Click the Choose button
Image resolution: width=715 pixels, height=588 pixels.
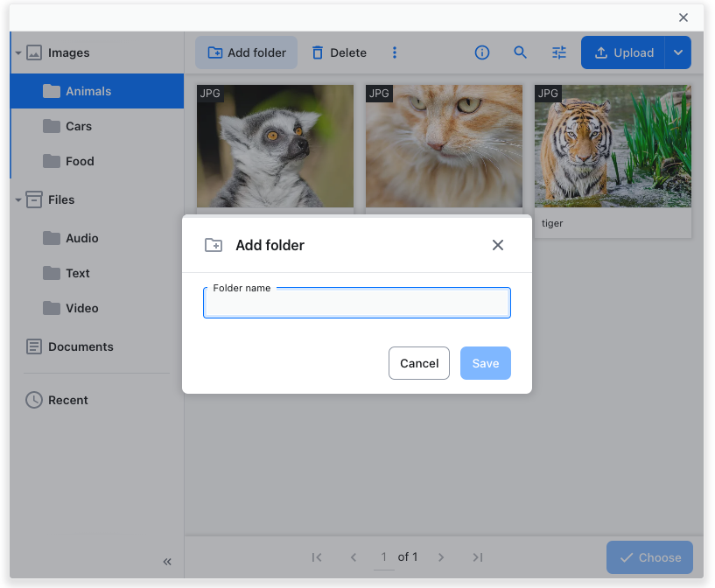coord(649,557)
